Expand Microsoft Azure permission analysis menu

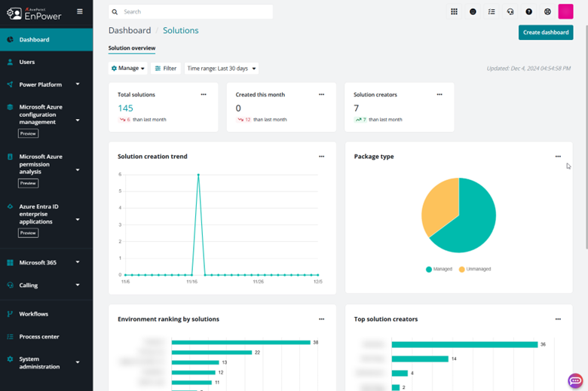tap(78, 170)
